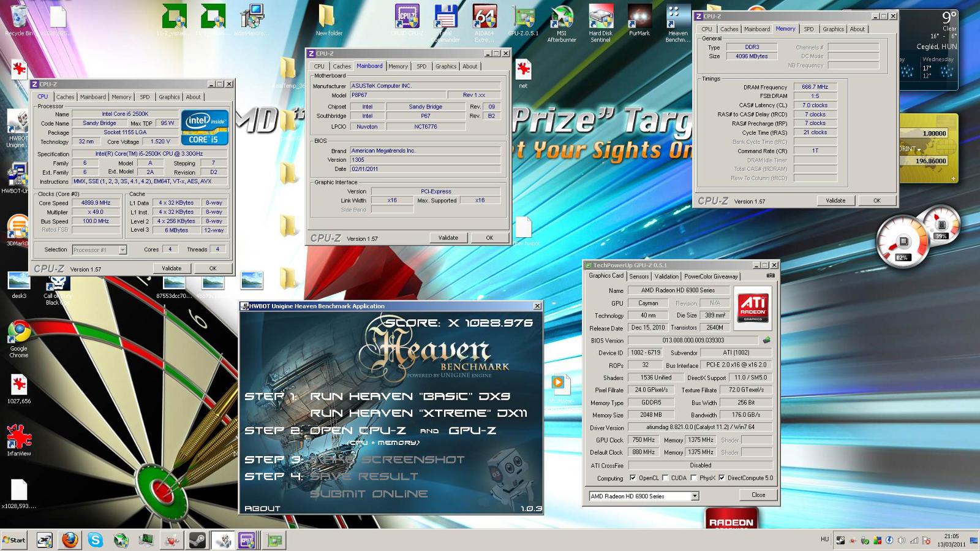Click the volume speaker tray icon

(x=902, y=540)
